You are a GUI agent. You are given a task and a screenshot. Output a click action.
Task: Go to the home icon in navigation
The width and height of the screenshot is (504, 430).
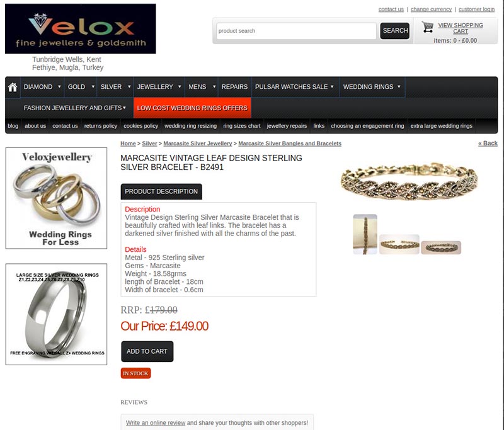pos(13,87)
